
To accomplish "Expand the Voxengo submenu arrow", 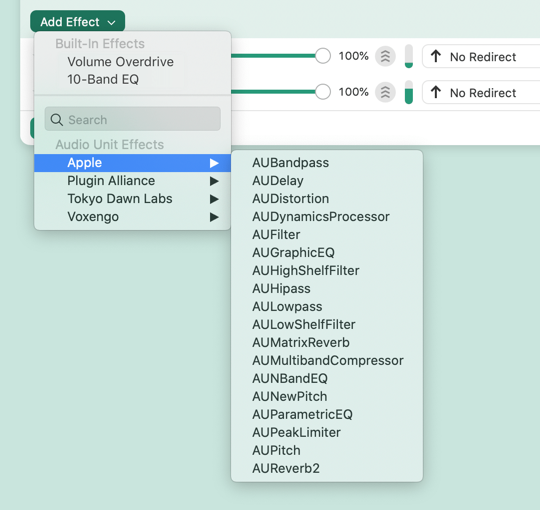I will (214, 217).
